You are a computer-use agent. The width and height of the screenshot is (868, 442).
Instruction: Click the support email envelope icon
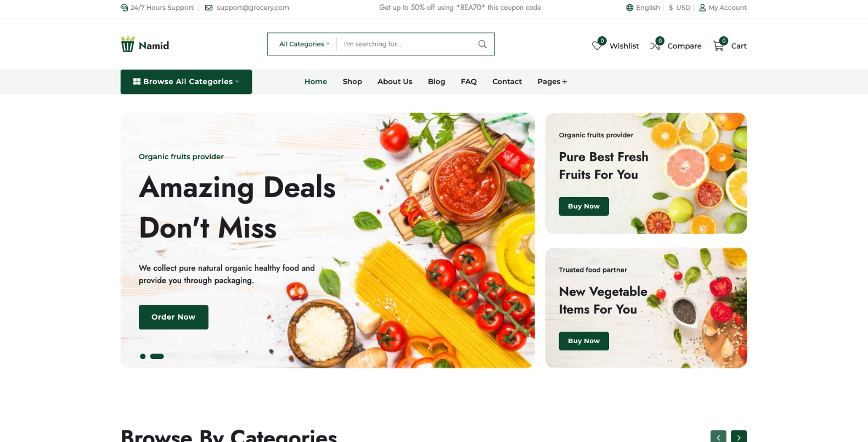[208, 8]
